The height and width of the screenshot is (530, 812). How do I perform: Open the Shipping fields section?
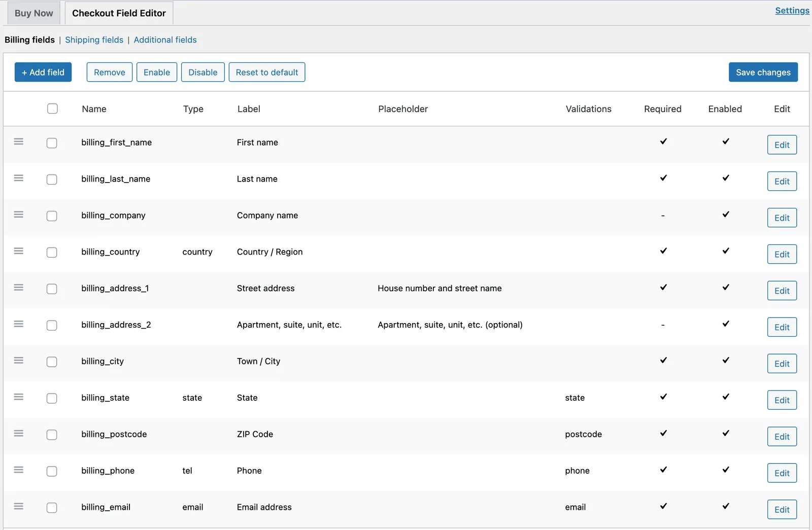[94, 40]
